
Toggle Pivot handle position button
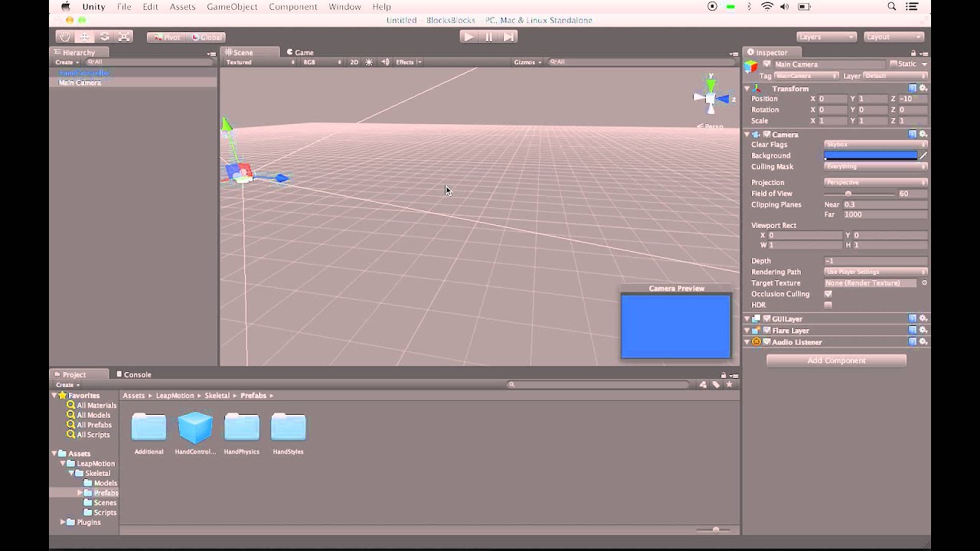click(167, 37)
